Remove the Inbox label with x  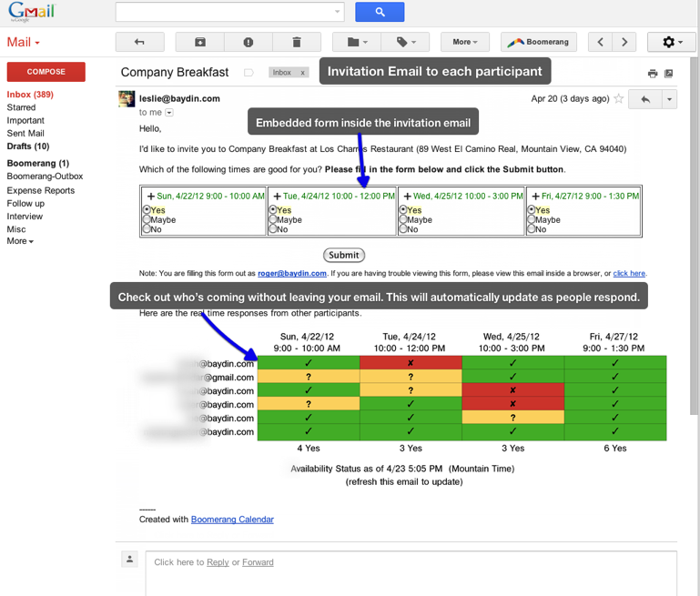(x=302, y=72)
